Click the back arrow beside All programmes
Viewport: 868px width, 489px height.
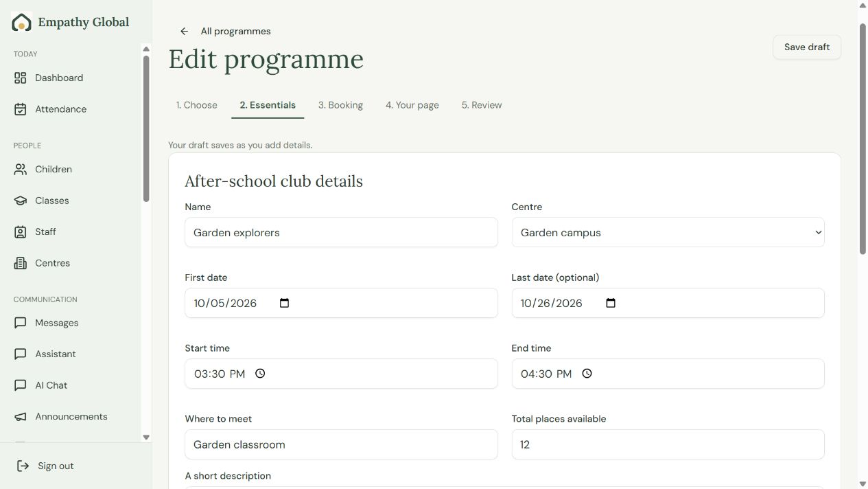pos(184,32)
